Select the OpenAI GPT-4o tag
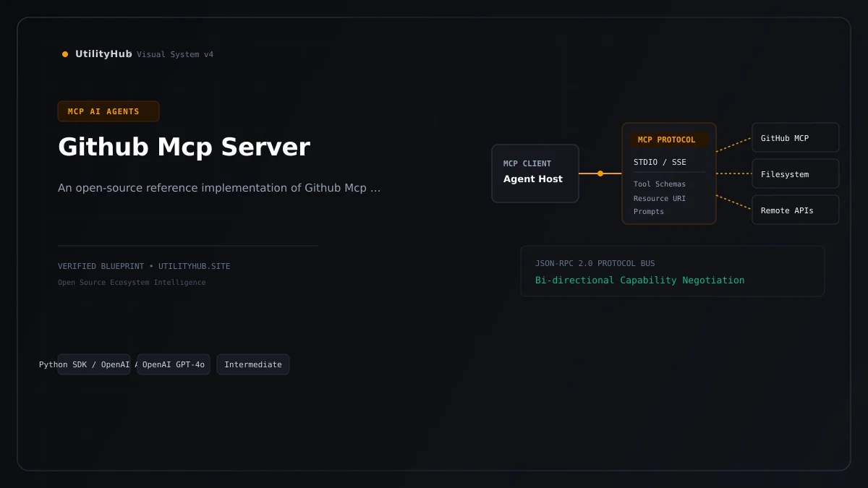868x488 pixels. click(174, 364)
